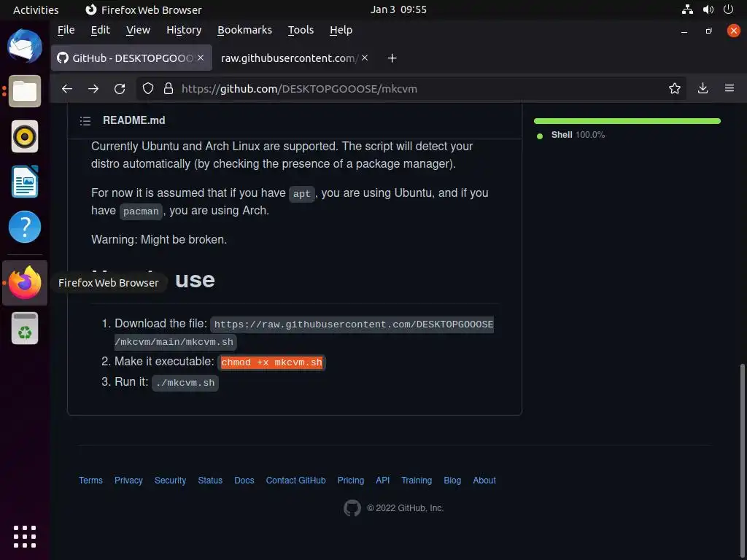
Task: Click the Activities button
Action: (x=36, y=9)
